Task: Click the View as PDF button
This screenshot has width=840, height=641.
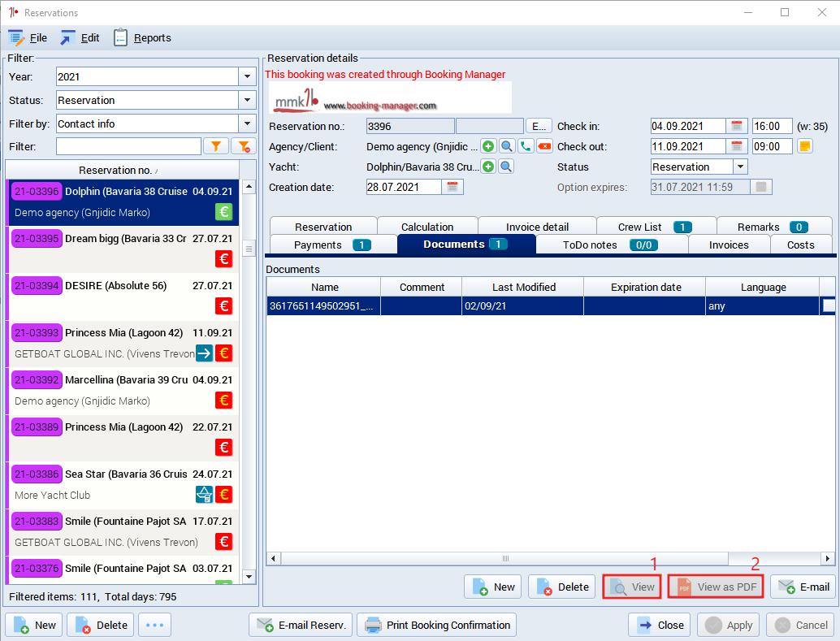Action: 716,587
